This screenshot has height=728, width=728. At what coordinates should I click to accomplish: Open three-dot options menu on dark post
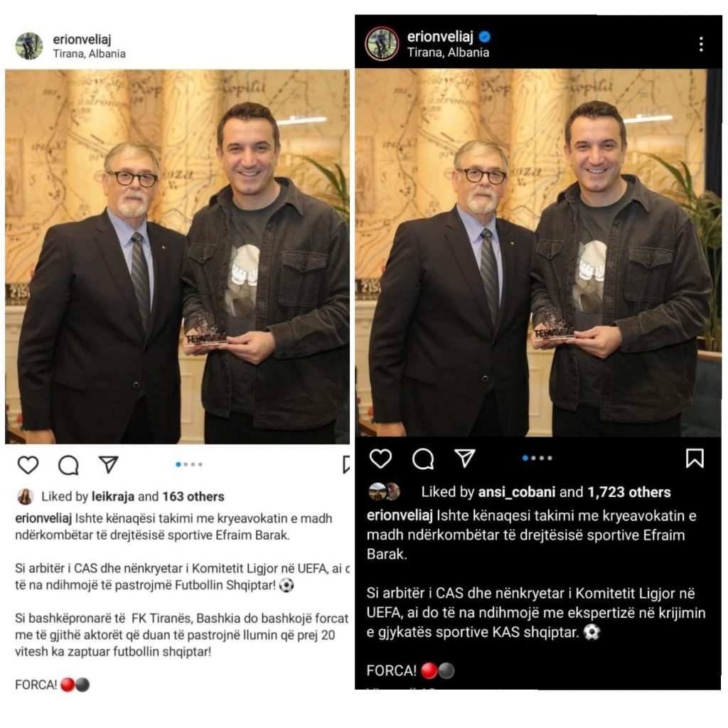701,44
